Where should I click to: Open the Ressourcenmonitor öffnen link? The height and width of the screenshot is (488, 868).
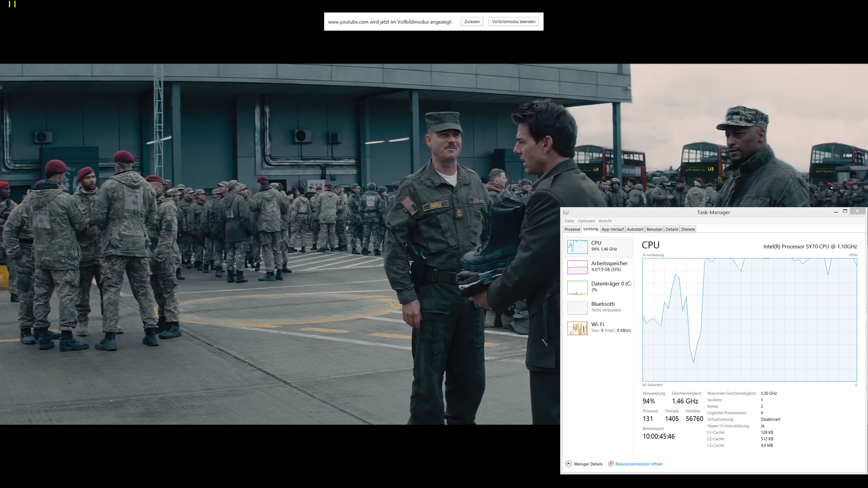tap(639, 464)
